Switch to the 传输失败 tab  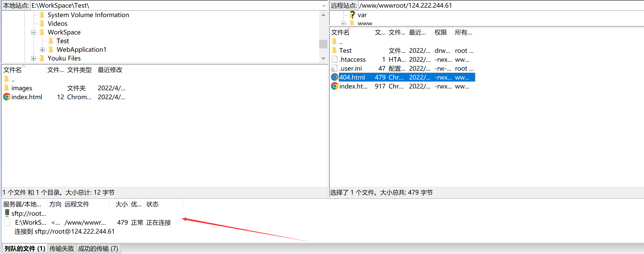point(62,249)
